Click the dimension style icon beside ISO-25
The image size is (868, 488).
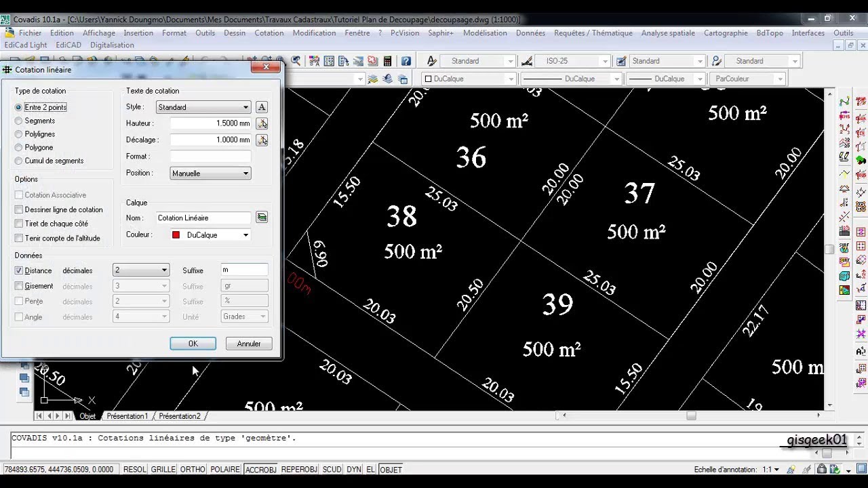pyautogui.click(x=527, y=61)
